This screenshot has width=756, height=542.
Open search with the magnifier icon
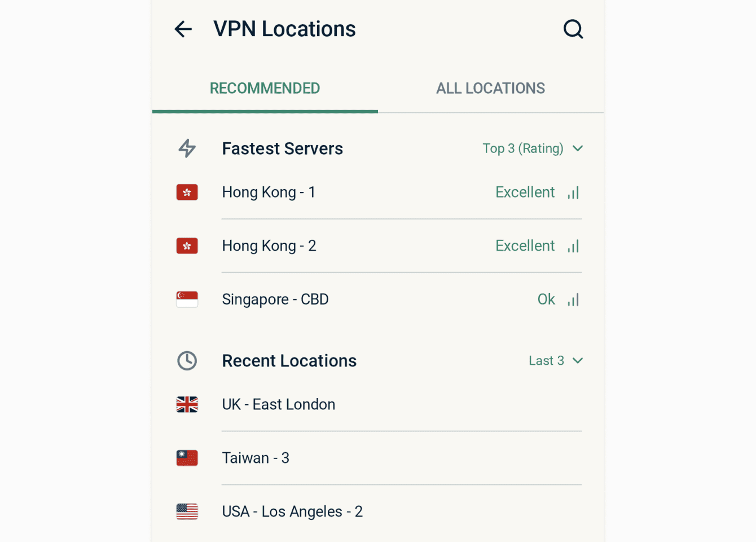click(x=573, y=29)
